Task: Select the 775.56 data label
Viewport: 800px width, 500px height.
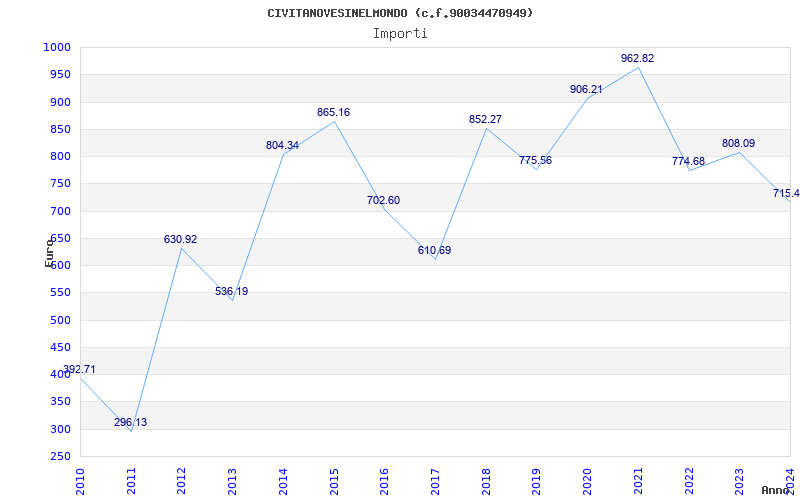Action: 535,160
